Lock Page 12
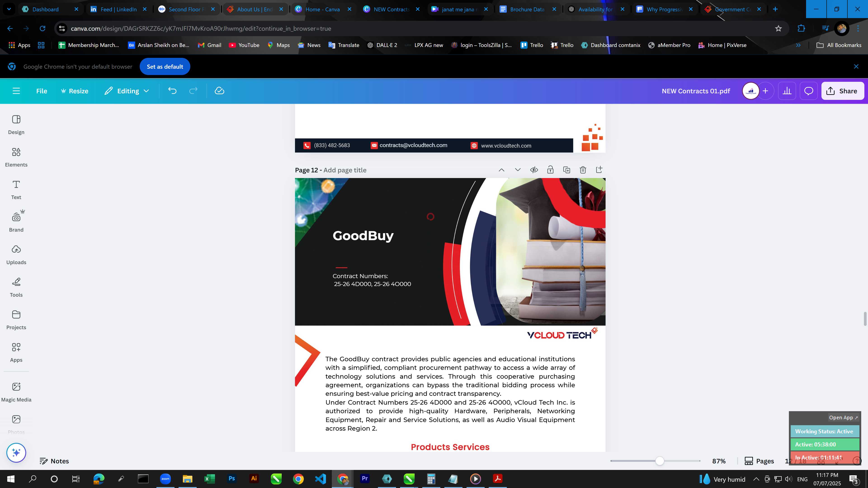868x488 pixels. click(550, 170)
